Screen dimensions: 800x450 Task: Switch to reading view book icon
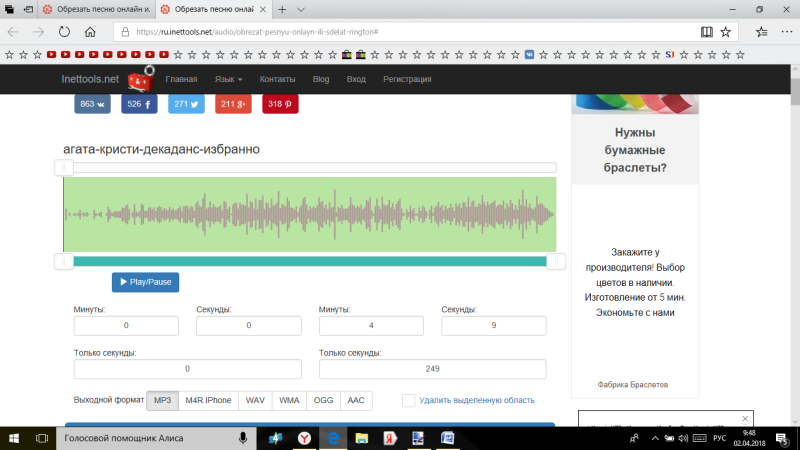[x=707, y=32]
